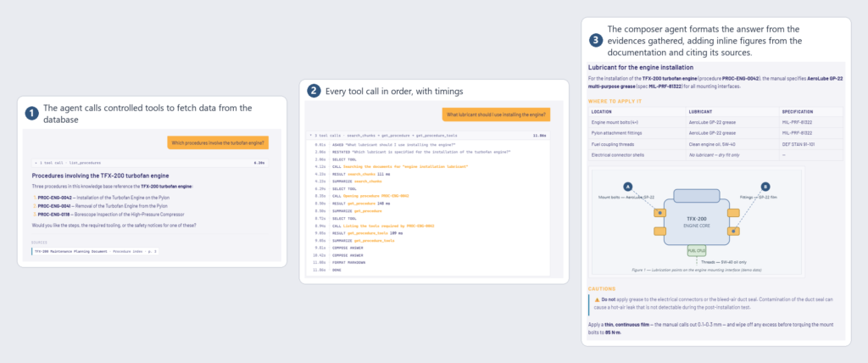
Task: Click the FUEL CPLG box in the diagram
Action: point(696,251)
